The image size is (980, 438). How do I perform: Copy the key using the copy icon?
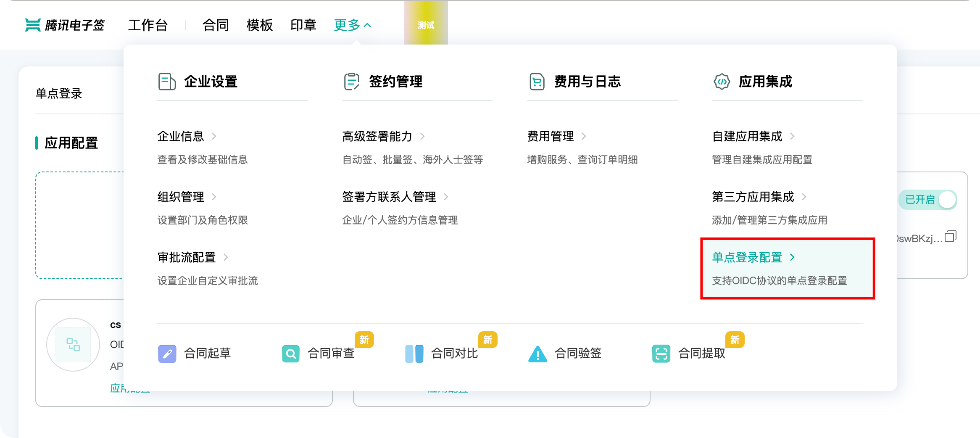pyautogui.click(x=950, y=236)
